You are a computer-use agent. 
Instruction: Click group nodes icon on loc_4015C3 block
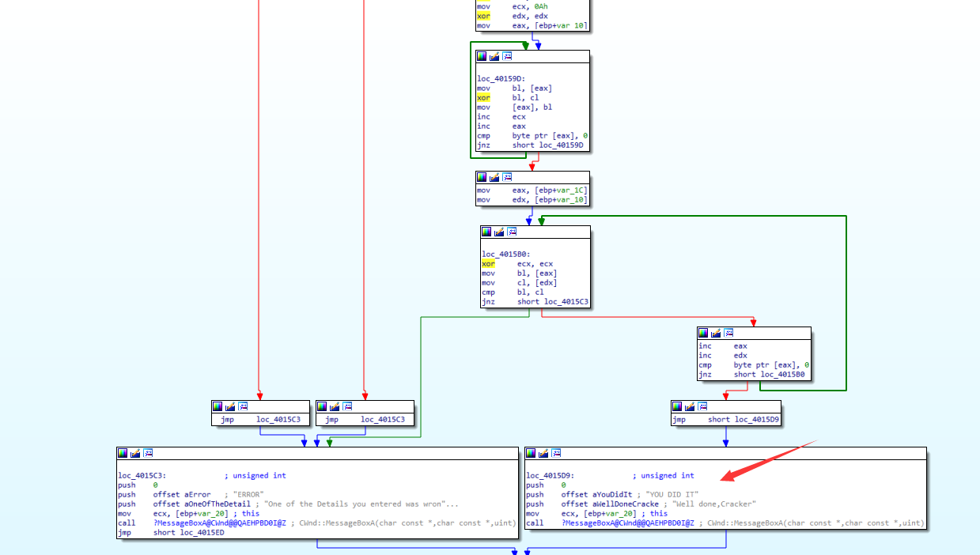[x=148, y=453]
